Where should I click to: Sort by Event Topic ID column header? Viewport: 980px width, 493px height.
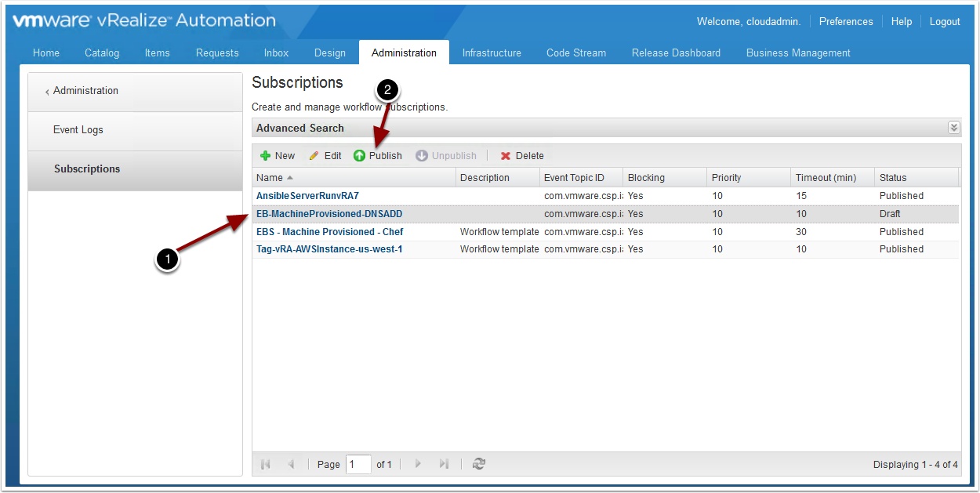click(x=582, y=178)
